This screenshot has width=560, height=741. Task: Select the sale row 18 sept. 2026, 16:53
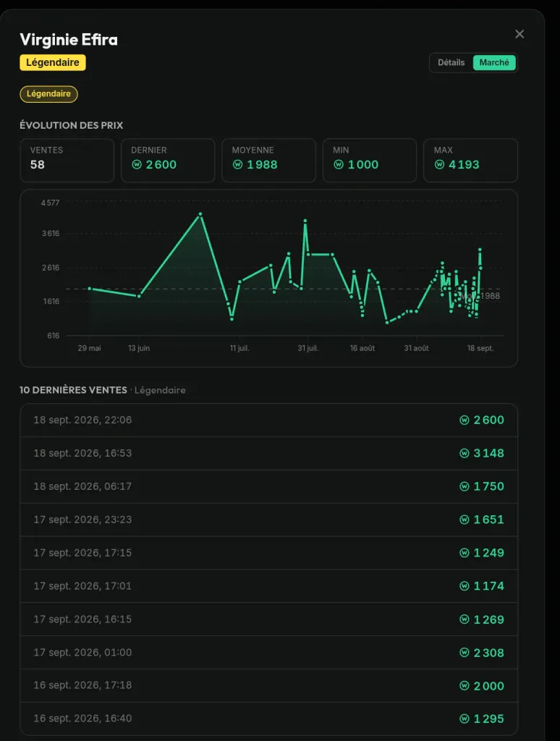[269, 453]
